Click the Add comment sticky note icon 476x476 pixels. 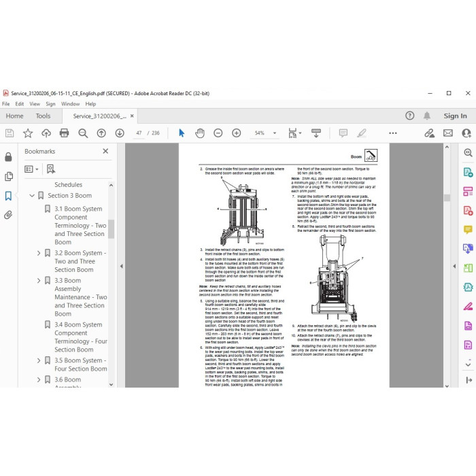(x=343, y=133)
